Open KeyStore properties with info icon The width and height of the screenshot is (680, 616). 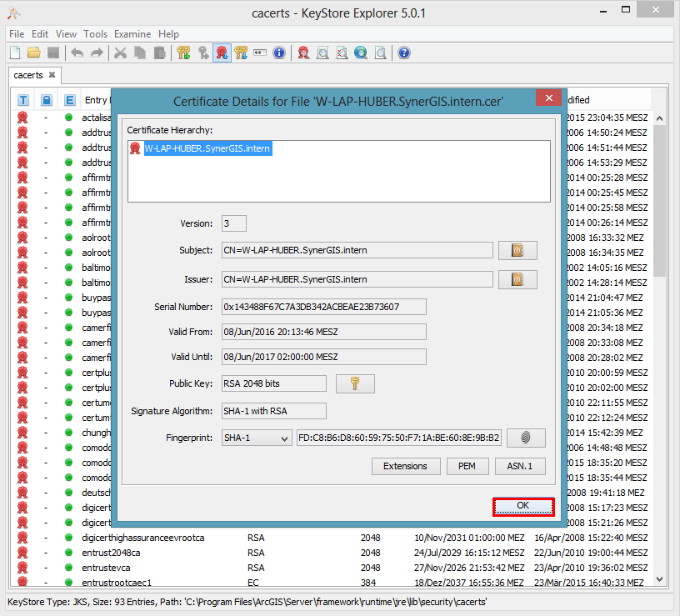[278, 53]
